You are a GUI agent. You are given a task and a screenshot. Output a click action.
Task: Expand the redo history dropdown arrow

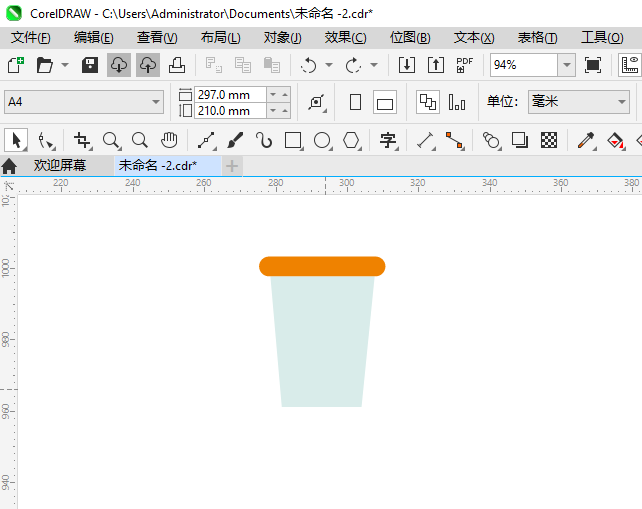coord(374,65)
